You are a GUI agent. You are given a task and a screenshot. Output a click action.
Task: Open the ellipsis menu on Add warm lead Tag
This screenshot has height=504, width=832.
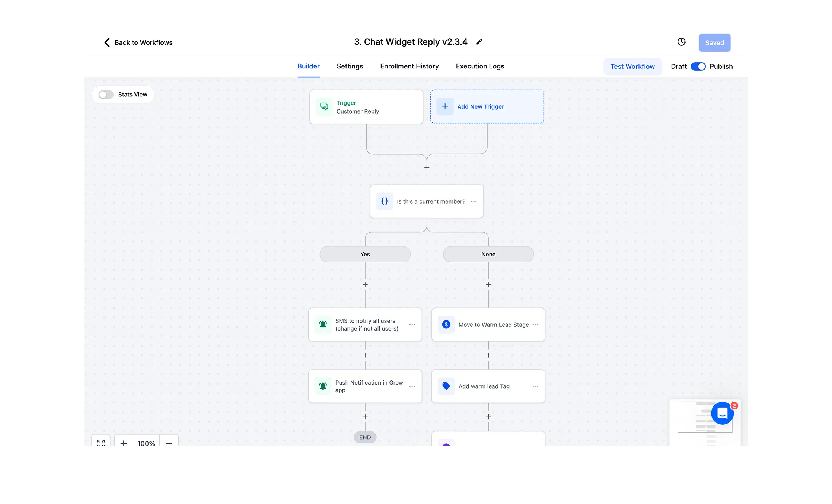[535, 386]
